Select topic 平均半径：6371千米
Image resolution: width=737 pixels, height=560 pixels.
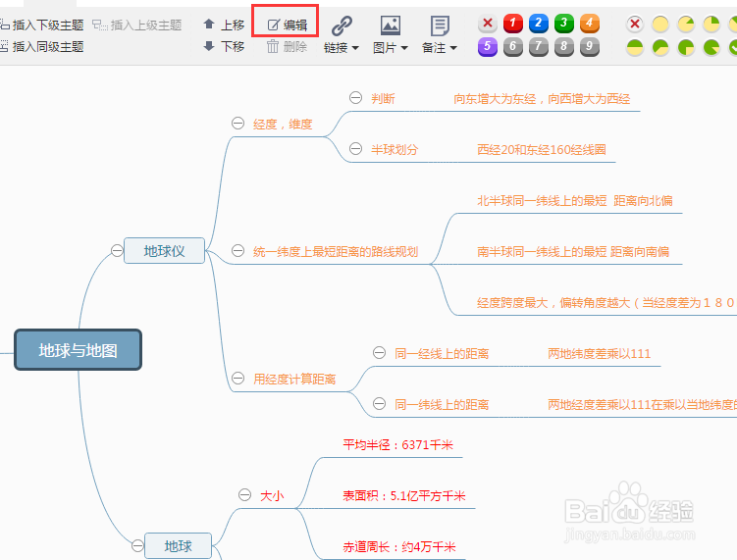[x=398, y=445]
